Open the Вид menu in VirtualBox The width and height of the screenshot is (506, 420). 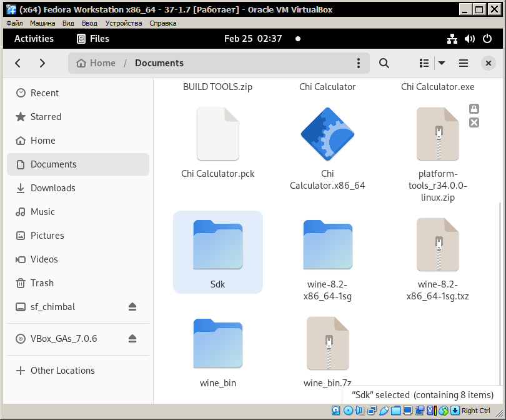(68, 23)
